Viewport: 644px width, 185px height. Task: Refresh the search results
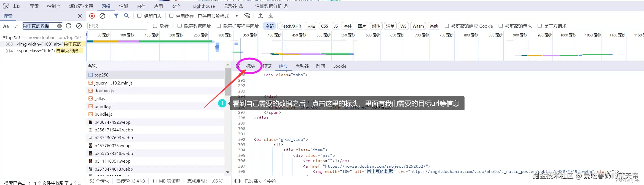(x=69, y=26)
